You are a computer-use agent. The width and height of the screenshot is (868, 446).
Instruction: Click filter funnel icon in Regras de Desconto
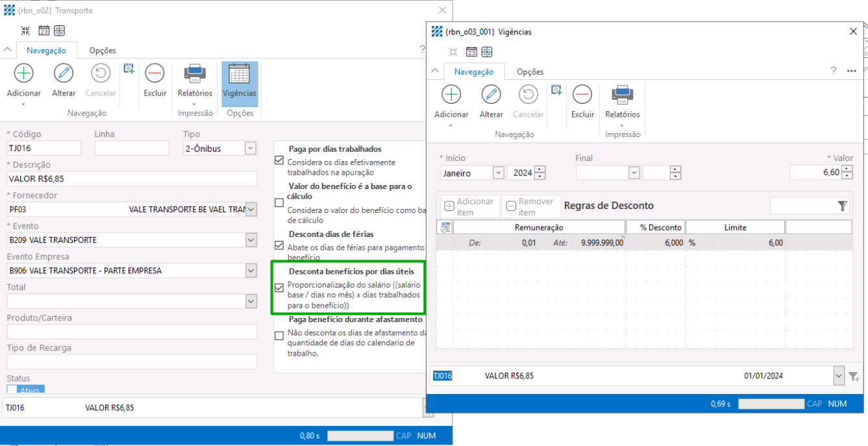(842, 206)
